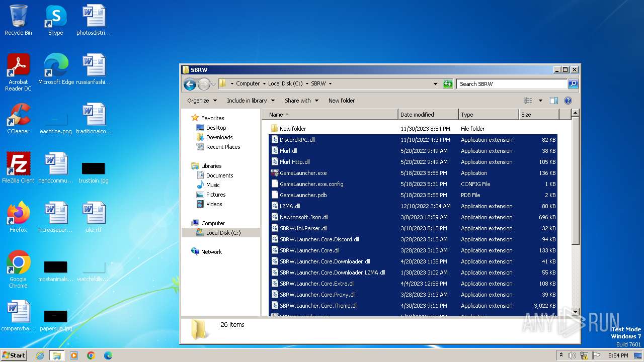This screenshot has width=644, height=362.
Task: Launch Skype from the desktop
Action: click(x=55, y=21)
